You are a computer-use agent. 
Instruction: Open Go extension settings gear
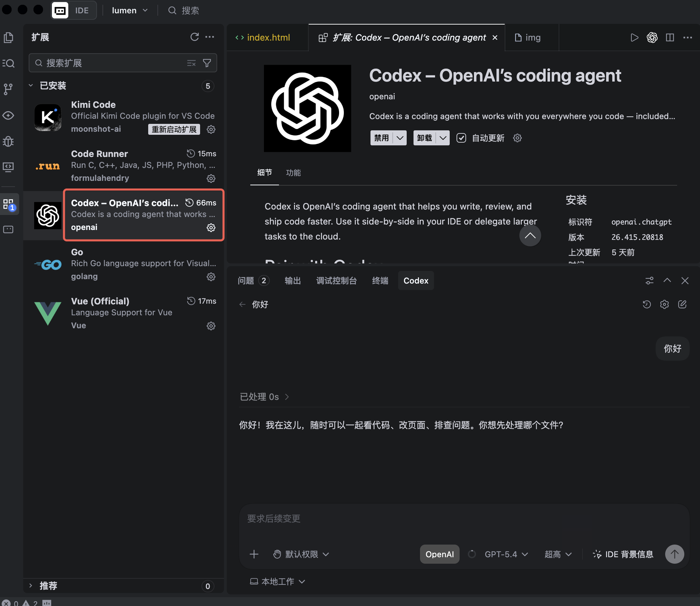click(211, 277)
